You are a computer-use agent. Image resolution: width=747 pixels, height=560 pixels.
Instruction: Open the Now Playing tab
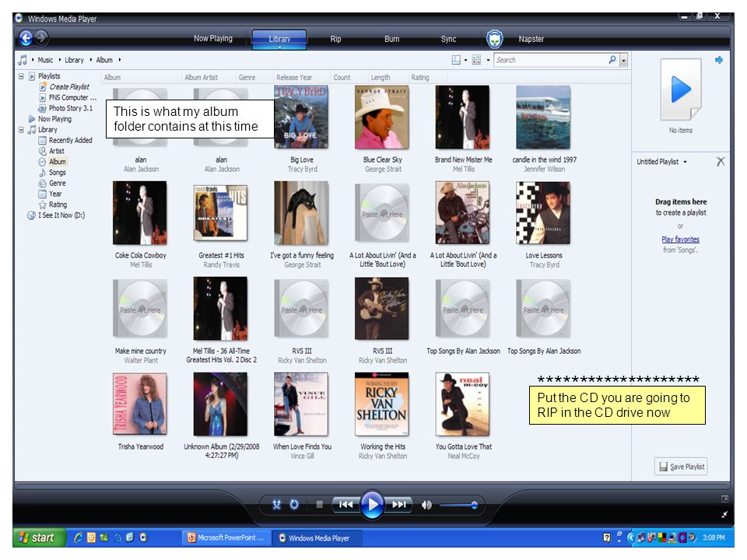click(x=213, y=39)
